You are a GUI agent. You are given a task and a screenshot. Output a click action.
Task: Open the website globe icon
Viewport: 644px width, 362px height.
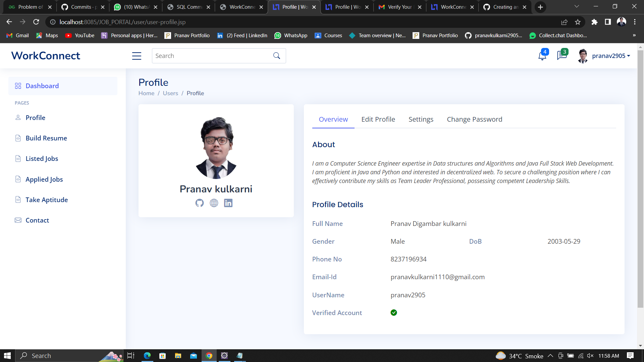click(214, 203)
